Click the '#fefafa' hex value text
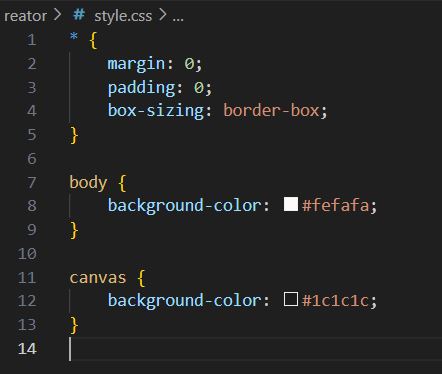442x374 pixels. pos(336,205)
